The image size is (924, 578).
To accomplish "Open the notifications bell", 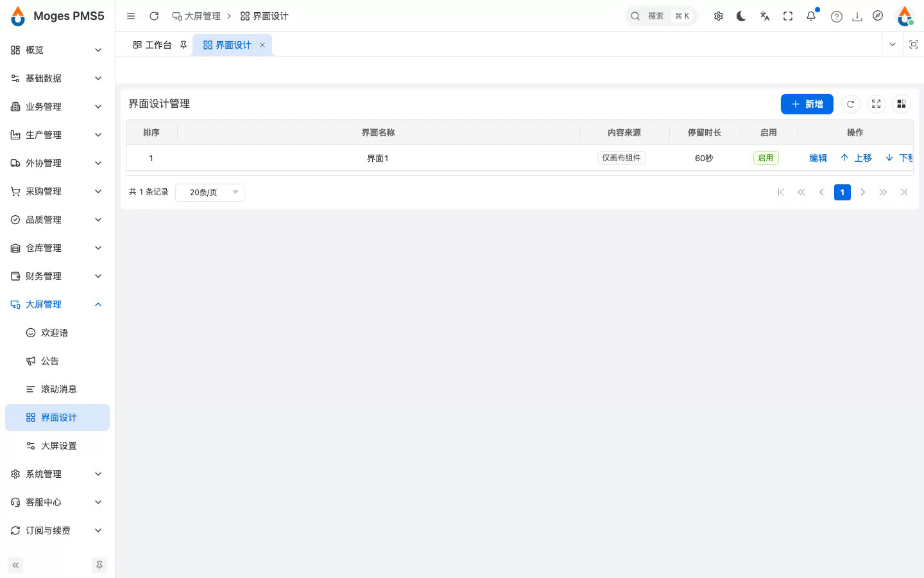I will 811,16.
